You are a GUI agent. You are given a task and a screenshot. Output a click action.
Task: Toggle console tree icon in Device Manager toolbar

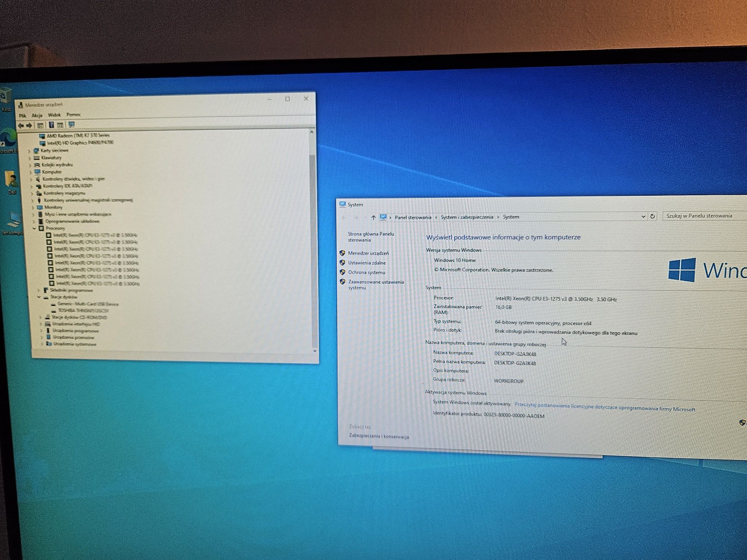[40, 125]
